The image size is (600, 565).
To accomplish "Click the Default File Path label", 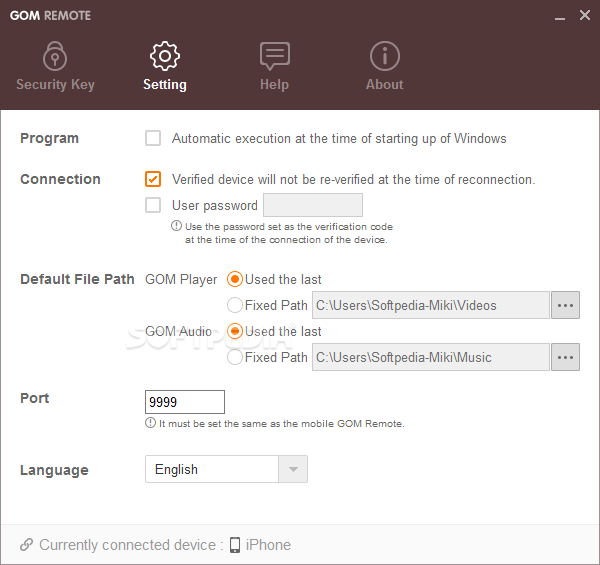I will 77,279.
